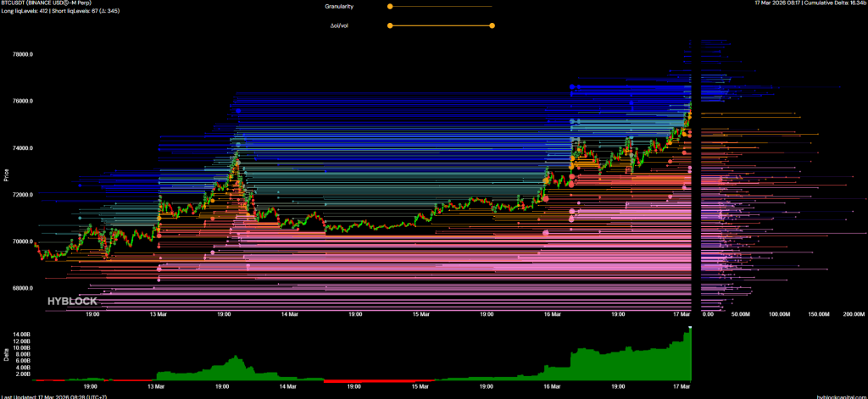Click the vertical Price axis title
Screen dimensions: 868x399
pos(6,175)
